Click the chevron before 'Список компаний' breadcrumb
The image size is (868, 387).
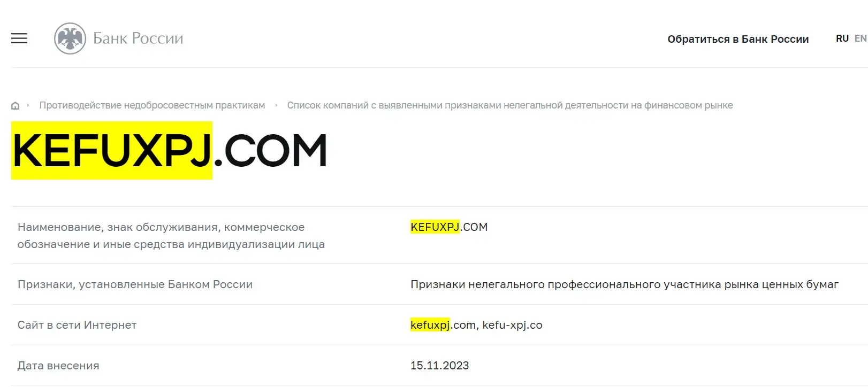(x=276, y=105)
